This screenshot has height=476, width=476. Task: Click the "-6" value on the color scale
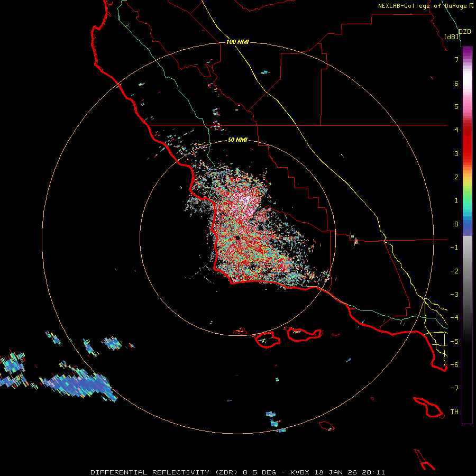[454, 365]
